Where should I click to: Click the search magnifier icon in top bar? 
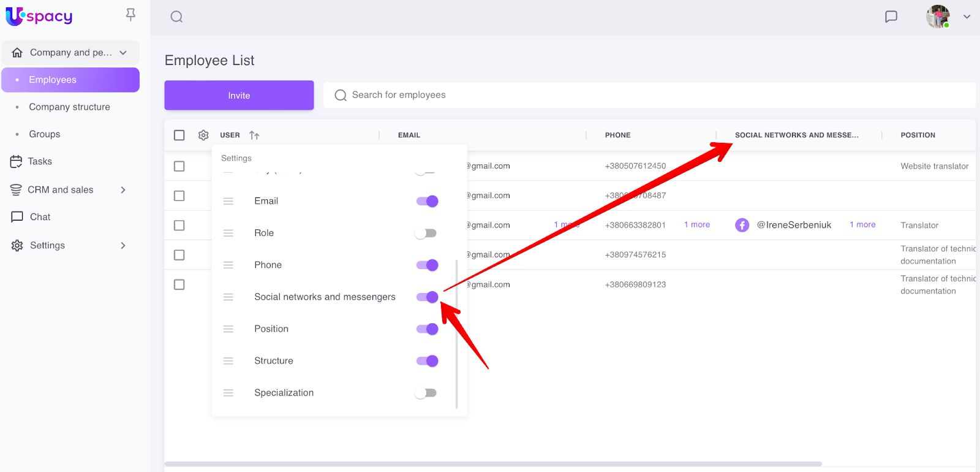tap(176, 17)
